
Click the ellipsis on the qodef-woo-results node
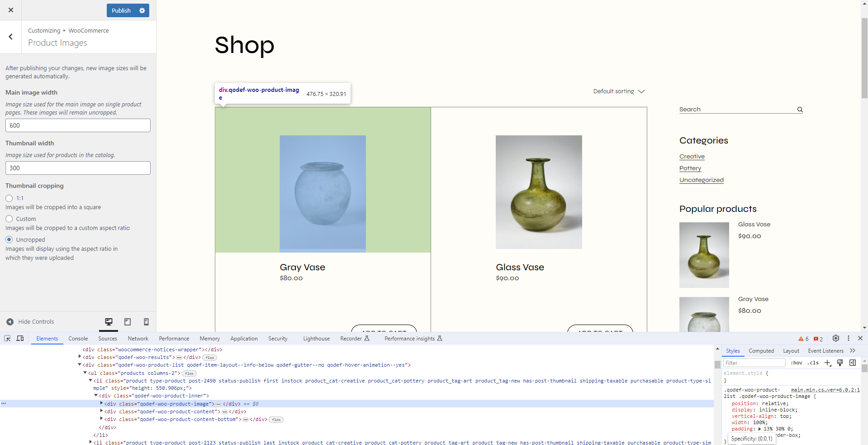pos(179,358)
